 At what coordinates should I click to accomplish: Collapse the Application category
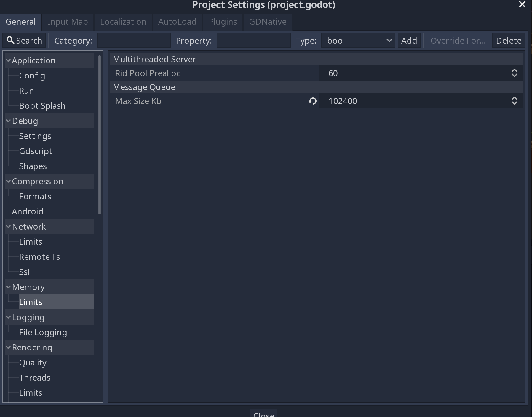point(8,60)
